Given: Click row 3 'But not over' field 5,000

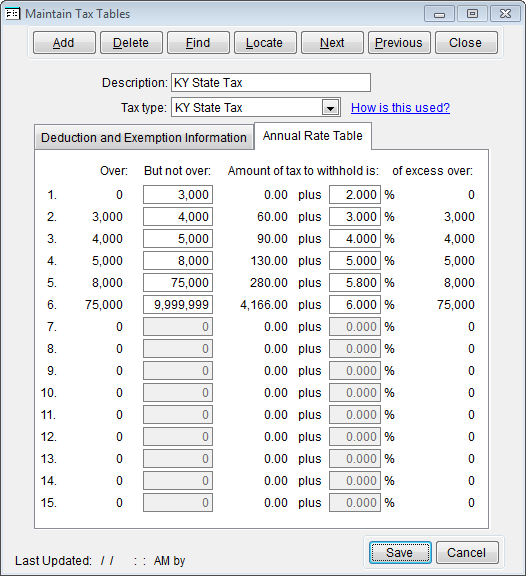Looking at the screenshot, I should click(178, 239).
